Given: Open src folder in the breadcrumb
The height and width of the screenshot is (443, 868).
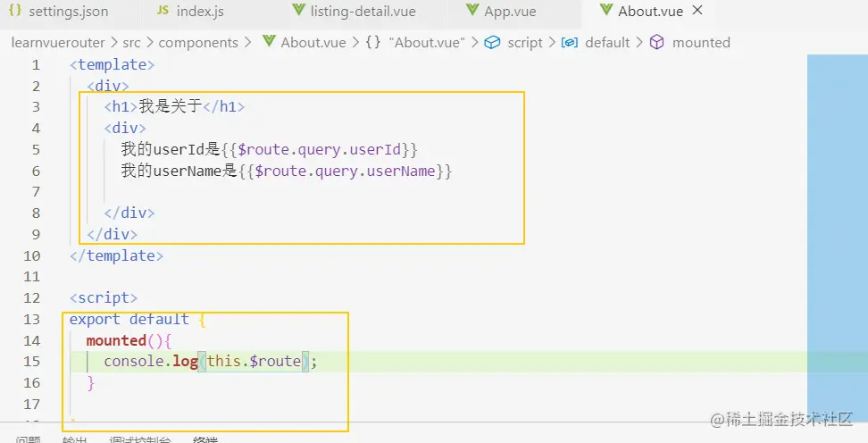Looking at the screenshot, I should (132, 43).
